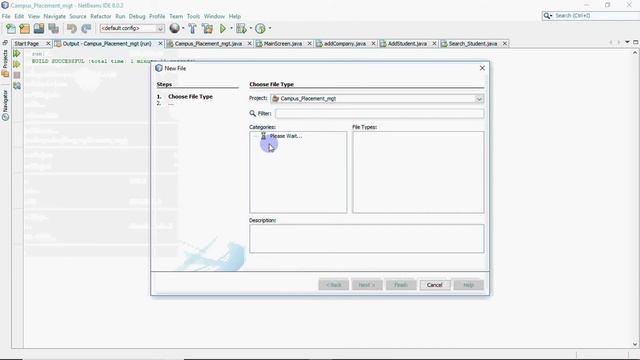640x360 pixels.
Task: Switch to Search_Student.java tab
Action: (473, 43)
